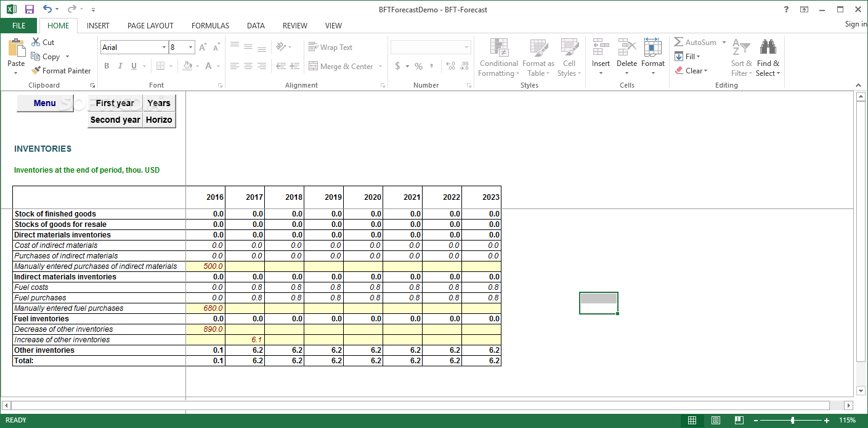
Task: Click the Years button
Action: tap(159, 103)
